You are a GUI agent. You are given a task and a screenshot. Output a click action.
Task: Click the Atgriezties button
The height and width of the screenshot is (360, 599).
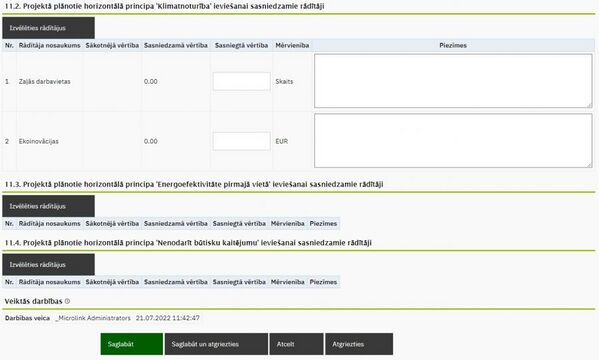coord(359,344)
